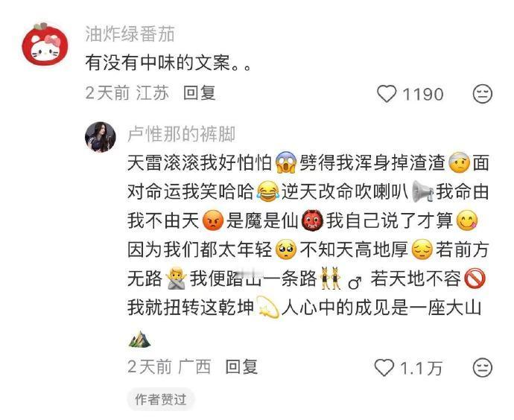514x420 pixels.
Task: Click the red ogre mask emoji
Action: tap(311, 220)
